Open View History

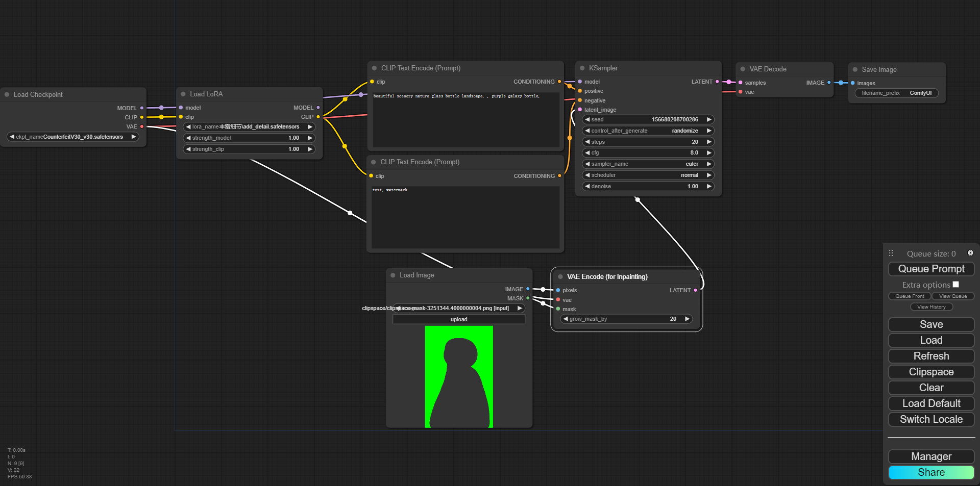click(932, 307)
